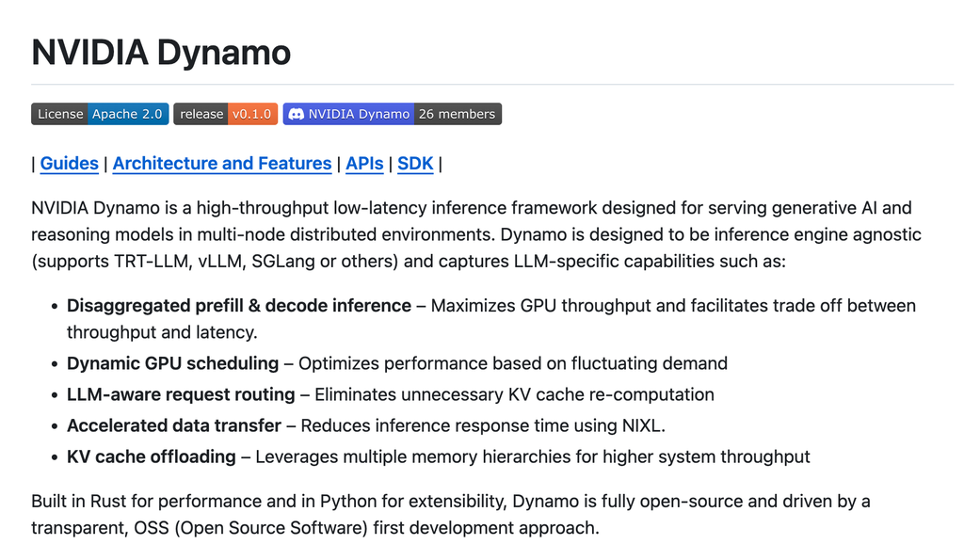
Task: Follow the SDK link
Action: pyautogui.click(x=415, y=164)
